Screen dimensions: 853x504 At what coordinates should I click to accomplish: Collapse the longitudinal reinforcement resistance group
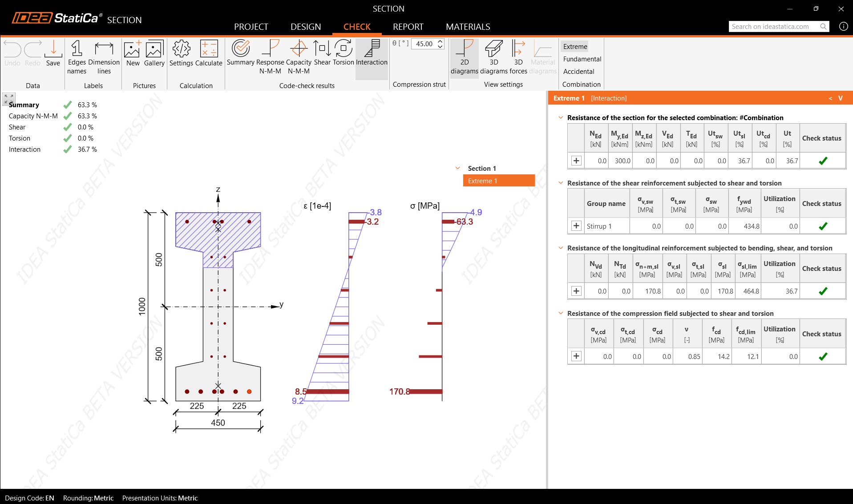click(561, 248)
